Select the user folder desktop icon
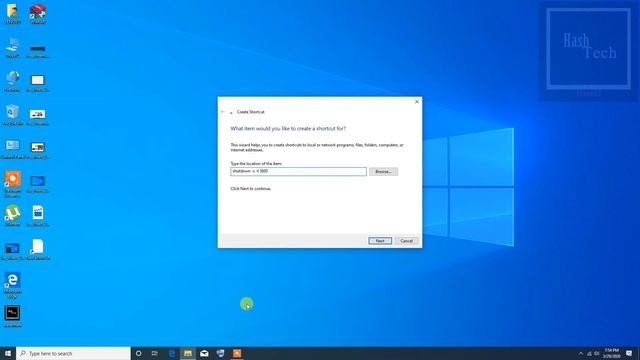The width and height of the screenshot is (640, 360). (13, 14)
